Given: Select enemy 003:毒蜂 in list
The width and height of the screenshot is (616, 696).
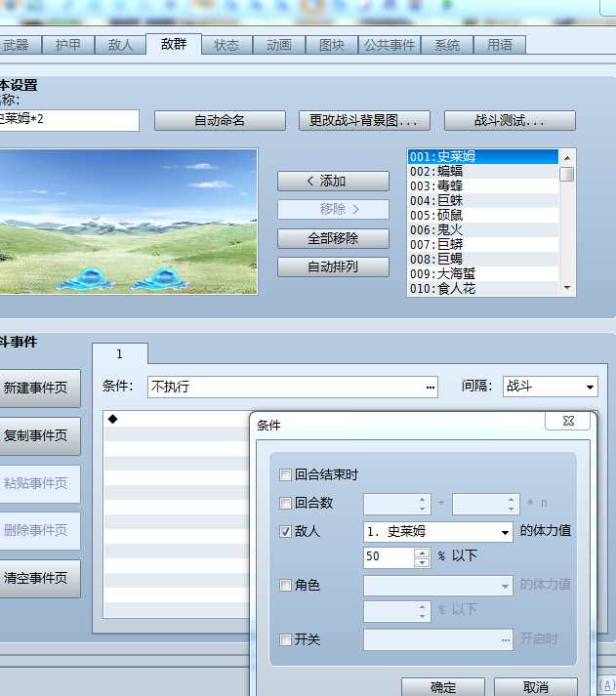Looking at the screenshot, I should (483, 186).
